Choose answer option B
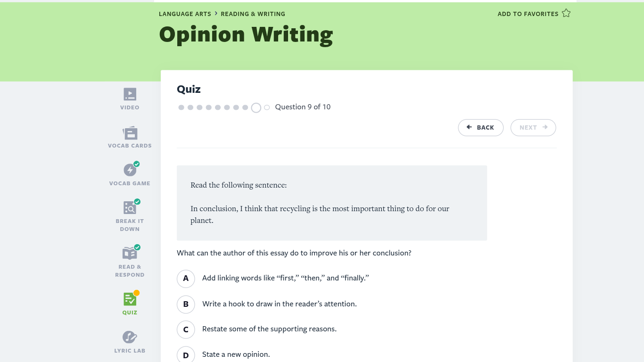The height and width of the screenshot is (362, 644). coord(186,304)
